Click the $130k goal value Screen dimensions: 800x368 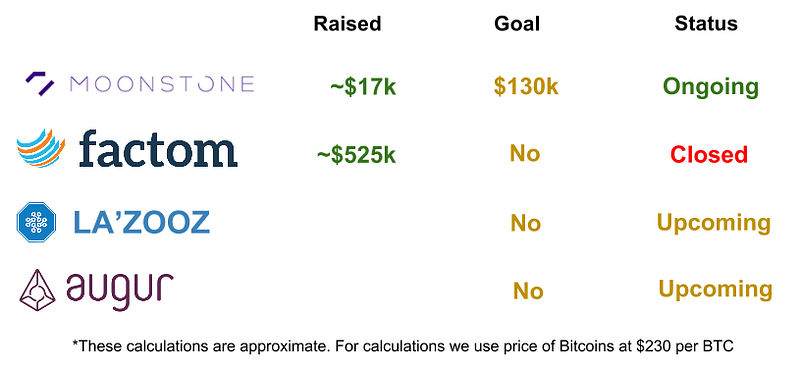tap(526, 87)
